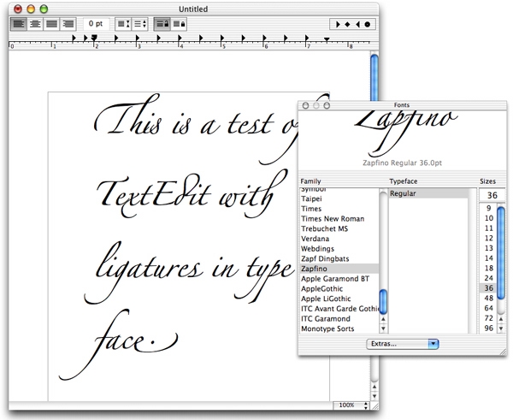Click TextEdit's vertical scrollbar thumb

tap(374, 78)
